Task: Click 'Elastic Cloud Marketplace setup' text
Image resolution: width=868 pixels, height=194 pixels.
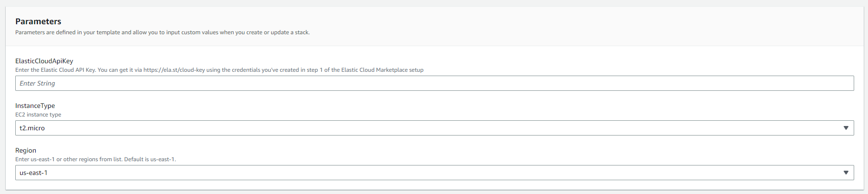Action: coord(382,70)
